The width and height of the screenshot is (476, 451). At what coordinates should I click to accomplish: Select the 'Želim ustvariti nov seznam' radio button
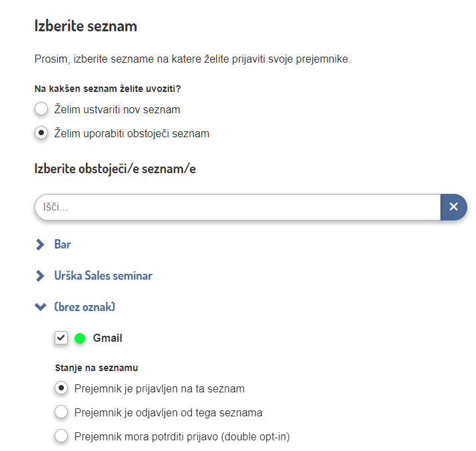[x=41, y=109]
